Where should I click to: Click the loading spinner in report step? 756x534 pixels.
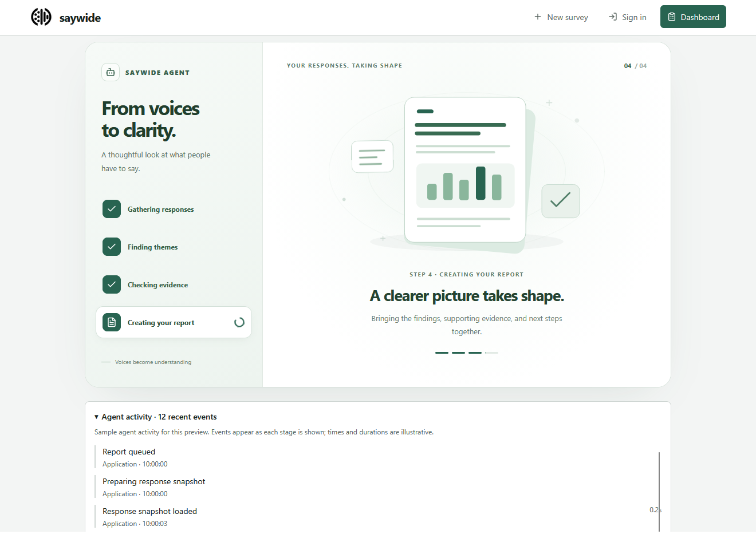[x=239, y=322]
